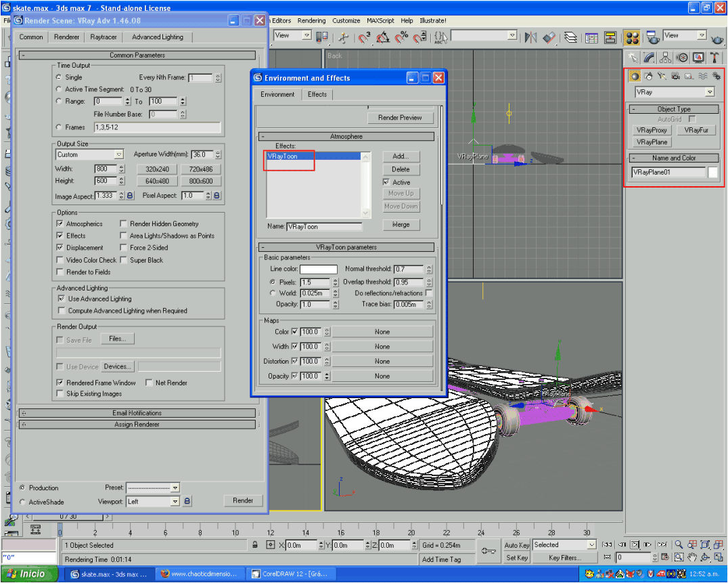
Task: Switch to the Advanced Lighting tab
Action: (158, 37)
